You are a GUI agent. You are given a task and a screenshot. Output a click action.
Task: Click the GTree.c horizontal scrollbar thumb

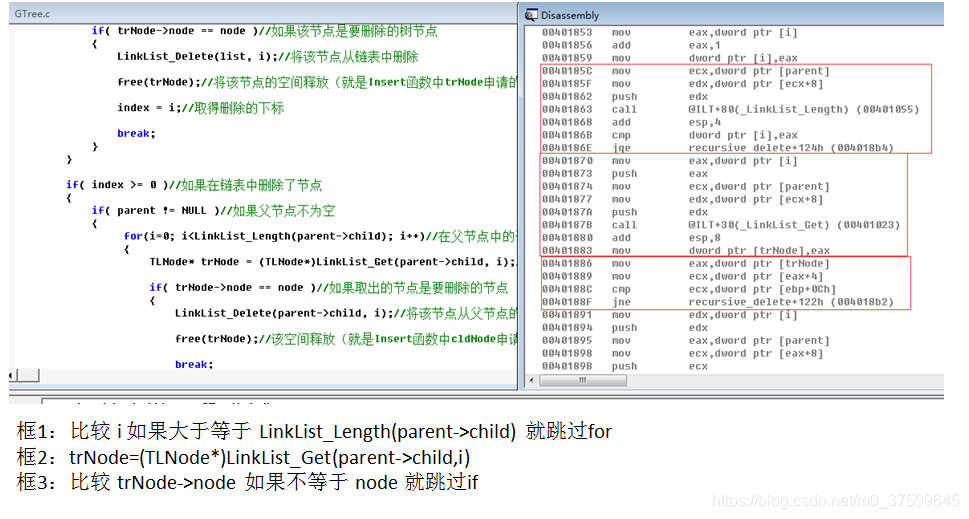[x=28, y=375]
